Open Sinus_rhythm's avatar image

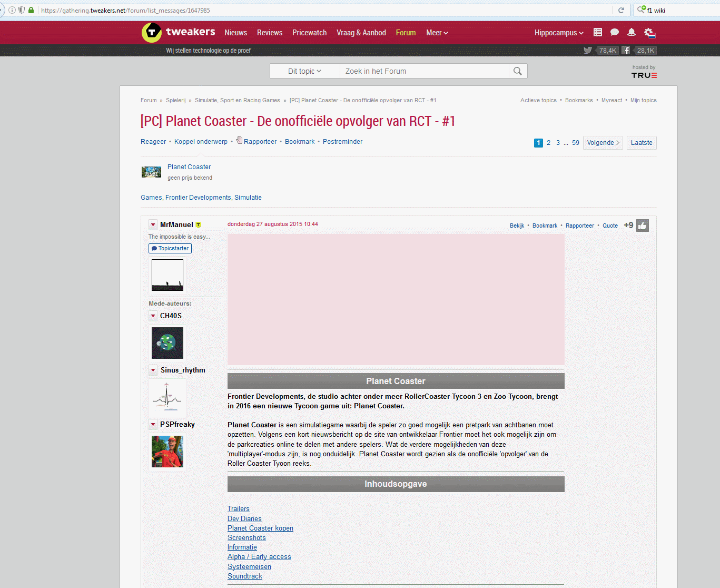167,397
